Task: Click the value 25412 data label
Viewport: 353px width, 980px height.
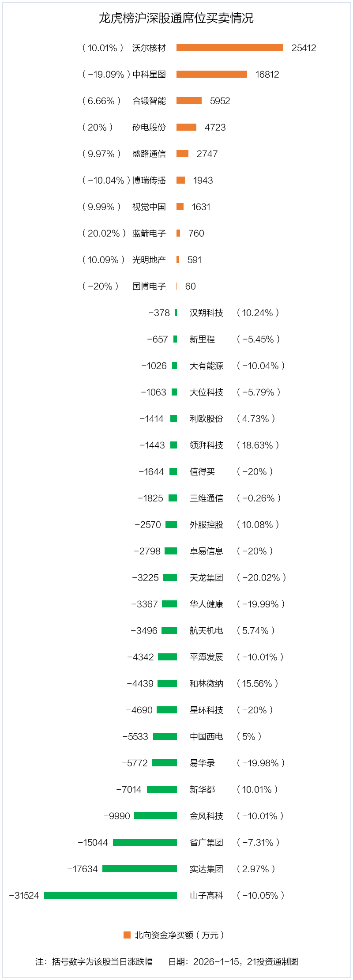Action: tap(304, 48)
